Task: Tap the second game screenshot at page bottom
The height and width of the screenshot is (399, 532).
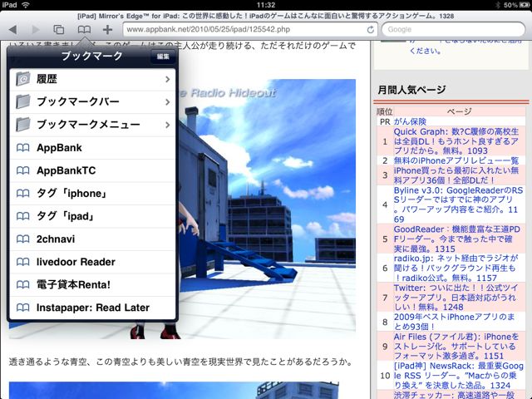Action: (174, 390)
